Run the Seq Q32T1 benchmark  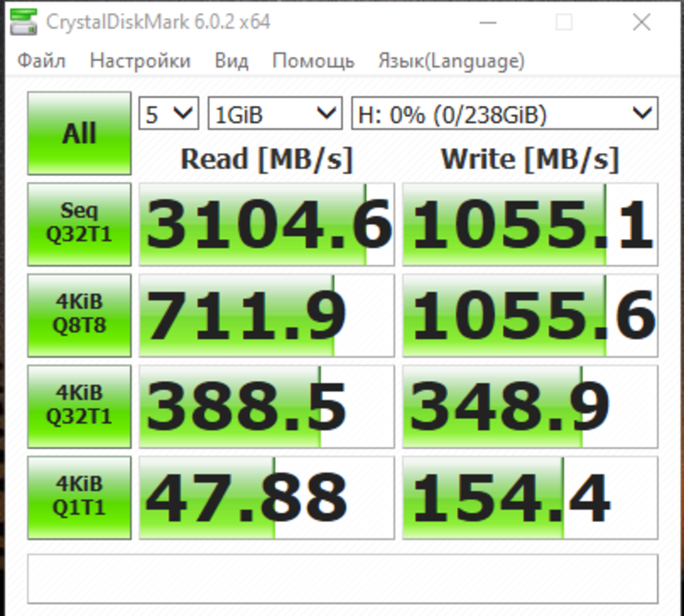tap(80, 224)
